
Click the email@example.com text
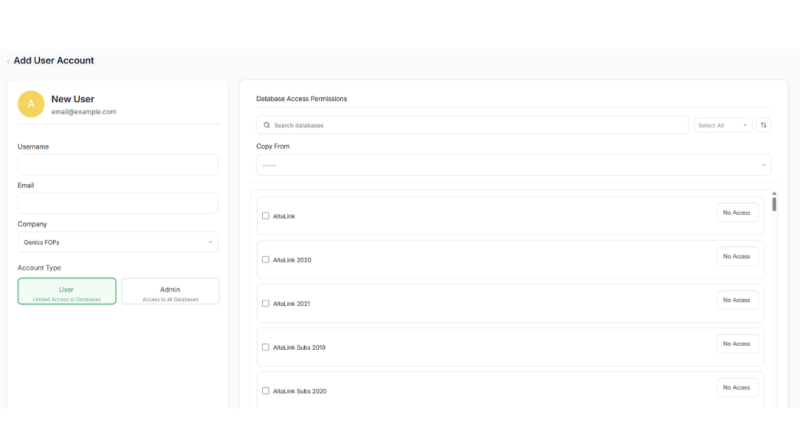pyautogui.click(x=84, y=112)
